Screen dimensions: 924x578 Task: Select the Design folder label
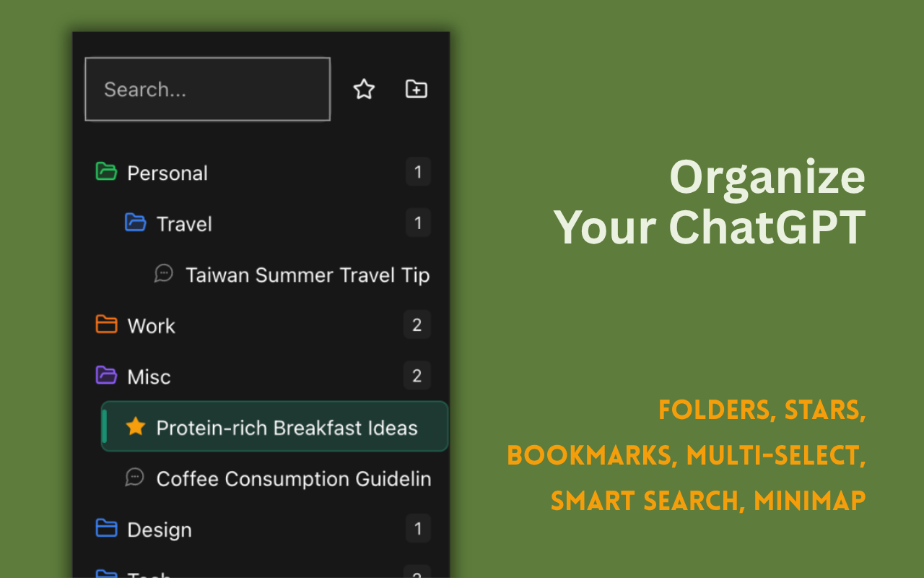coord(160,530)
